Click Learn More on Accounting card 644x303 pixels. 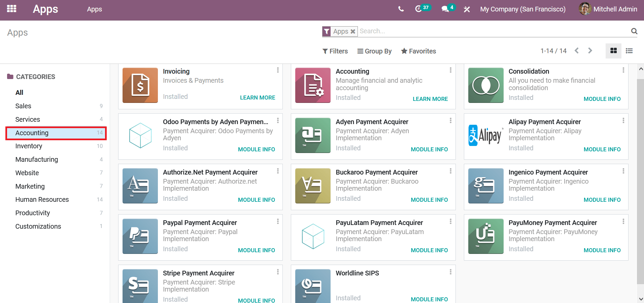point(430,99)
